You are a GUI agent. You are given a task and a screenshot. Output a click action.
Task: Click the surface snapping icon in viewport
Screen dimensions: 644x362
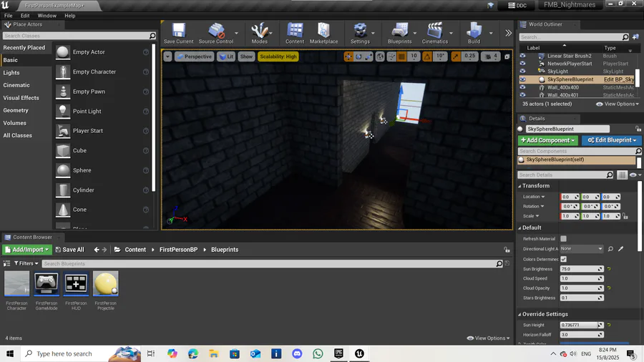click(x=391, y=57)
